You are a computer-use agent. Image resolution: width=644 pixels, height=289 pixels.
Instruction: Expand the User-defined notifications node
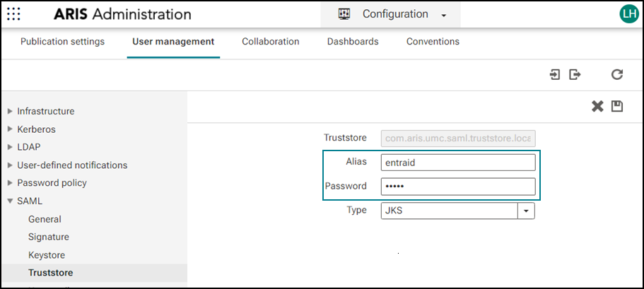(x=11, y=165)
